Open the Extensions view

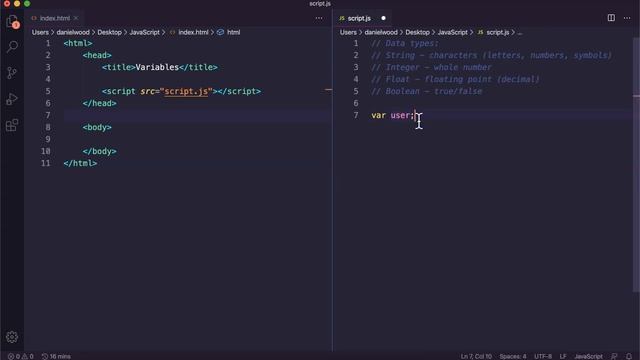[x=12, y=125]
